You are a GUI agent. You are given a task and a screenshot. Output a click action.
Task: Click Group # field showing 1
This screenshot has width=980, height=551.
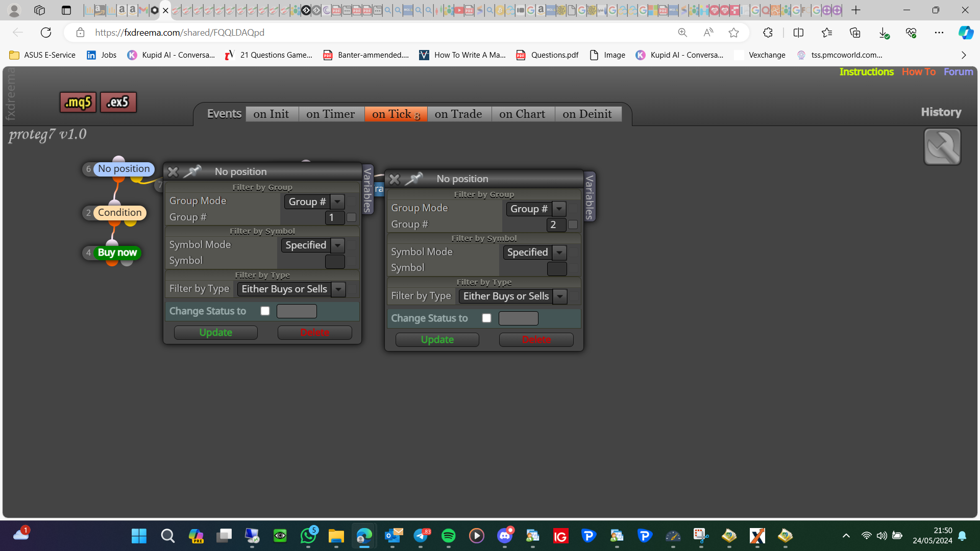pos(335,218)
